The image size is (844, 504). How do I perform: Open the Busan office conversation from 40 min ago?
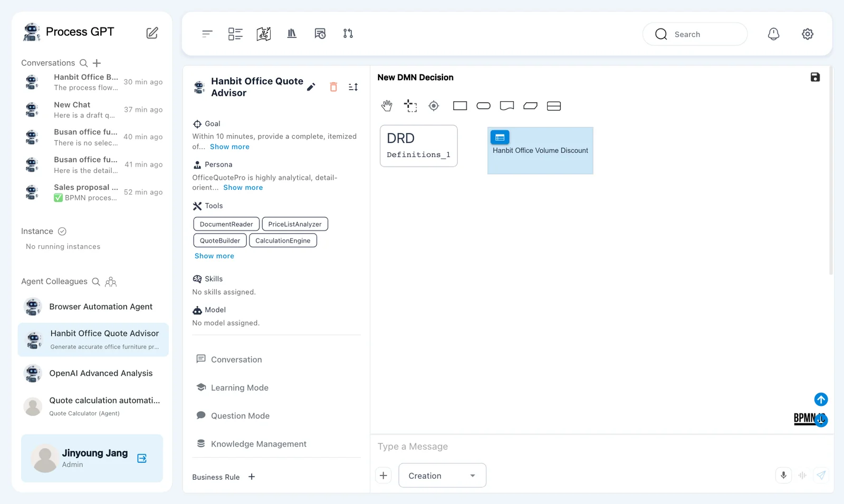coord(93,137)
